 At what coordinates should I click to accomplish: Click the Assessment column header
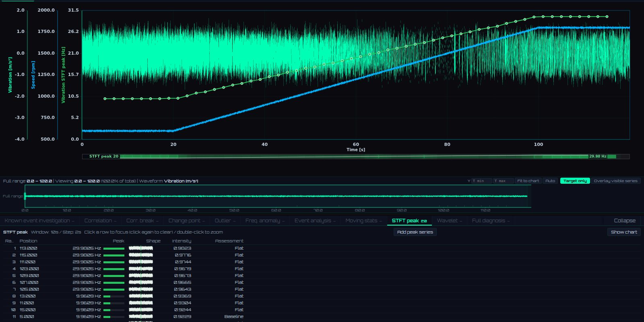click(x=229, y=241)
